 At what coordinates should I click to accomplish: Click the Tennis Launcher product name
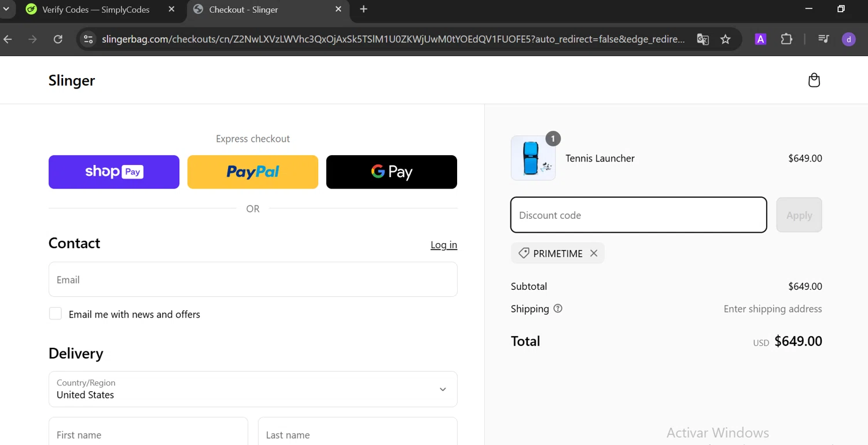coord(600,158)
